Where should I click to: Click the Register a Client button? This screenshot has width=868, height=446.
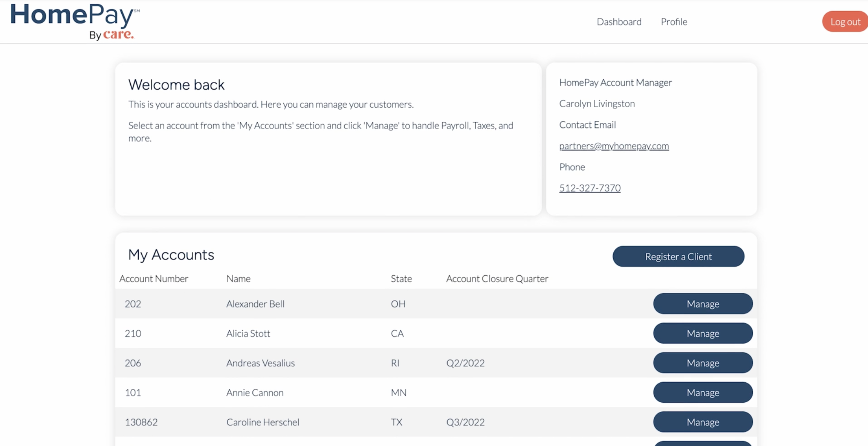pos(678,257)
